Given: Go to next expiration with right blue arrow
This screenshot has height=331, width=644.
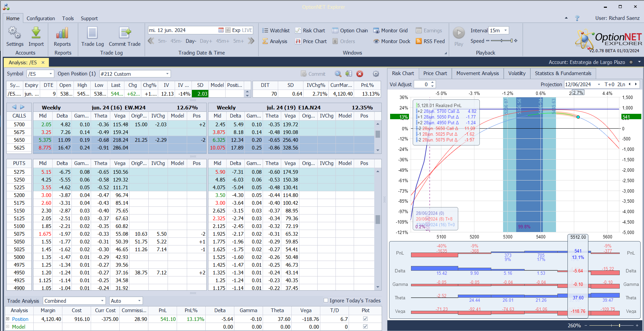Looking at the screenshot, I should click(22, 107).
